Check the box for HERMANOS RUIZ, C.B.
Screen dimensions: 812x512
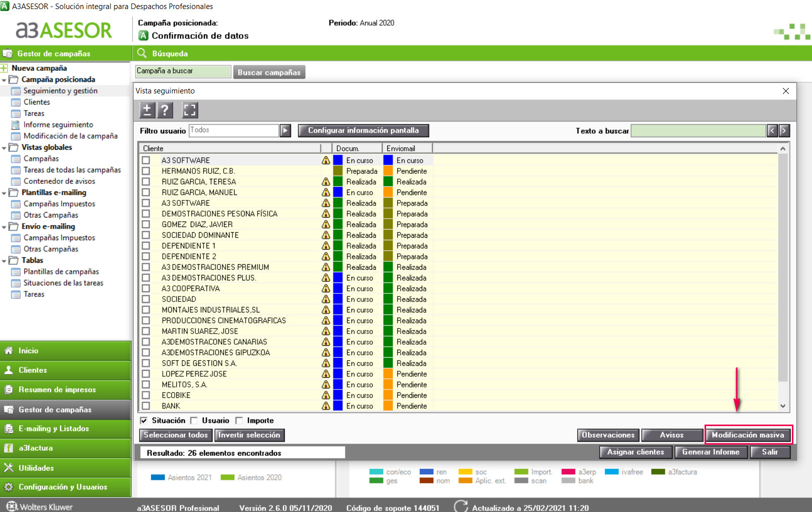[x=146, y=171]
